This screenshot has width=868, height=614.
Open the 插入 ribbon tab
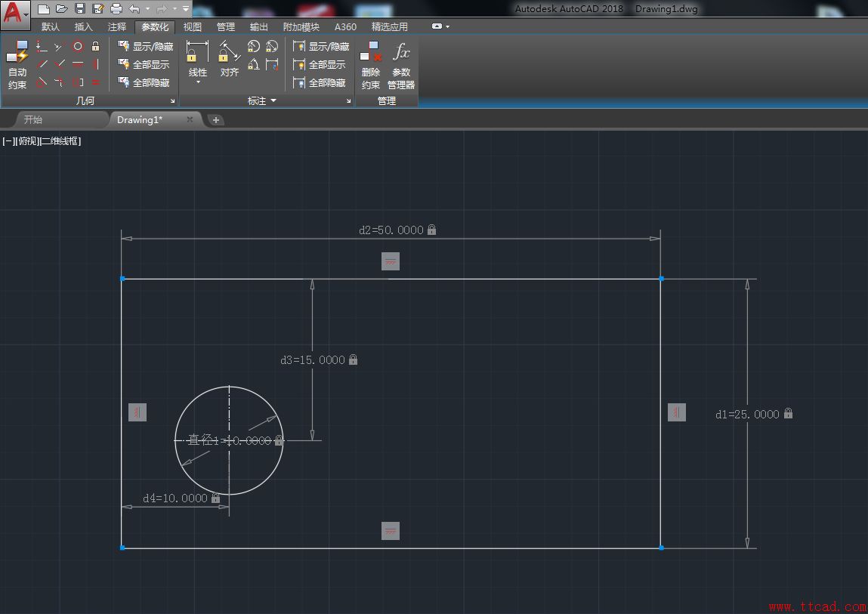pyautogui.click(x=84, y=26)
